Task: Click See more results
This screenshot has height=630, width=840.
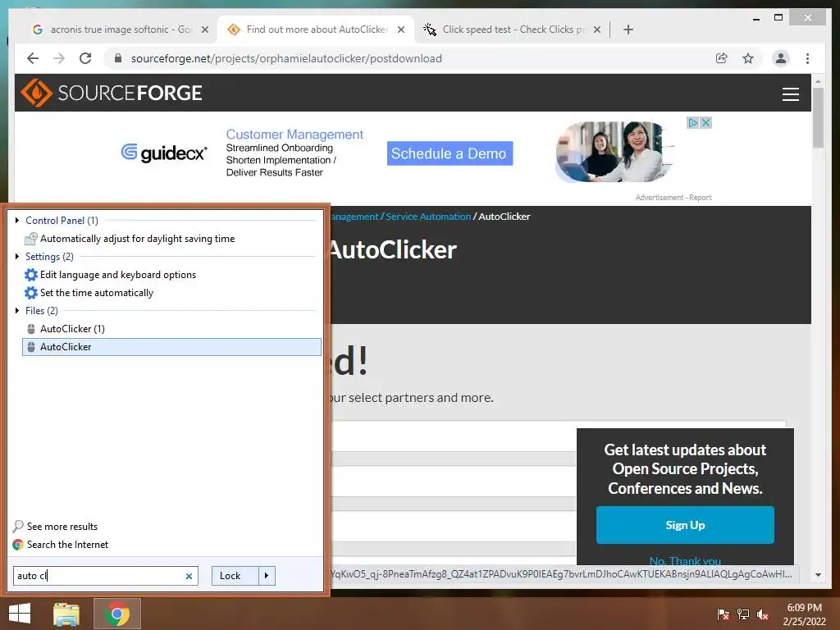Action: pos(62,527)
